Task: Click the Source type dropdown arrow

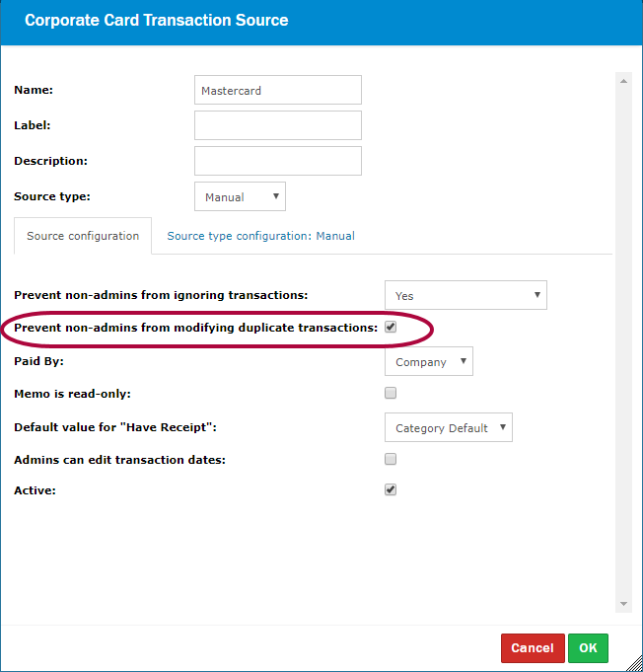Action: click(x=275, y=196)
